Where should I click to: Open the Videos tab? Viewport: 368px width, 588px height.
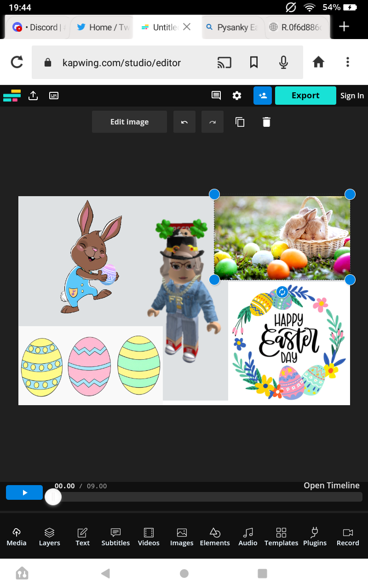149,537
